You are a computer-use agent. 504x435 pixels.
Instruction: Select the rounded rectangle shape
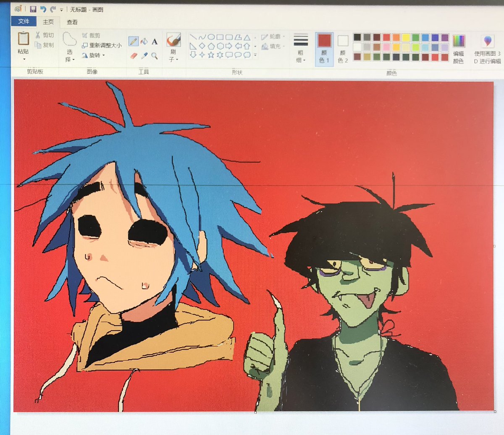(229, 37)
